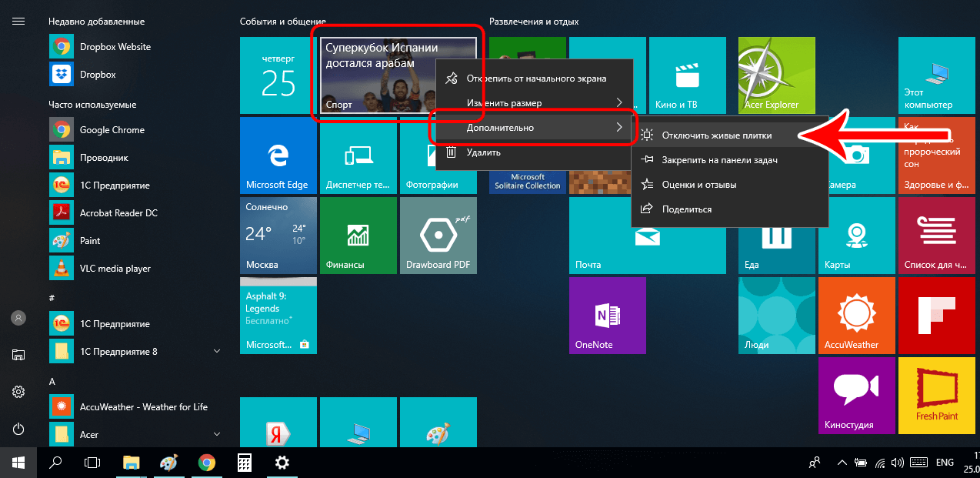
Task: Open the Microsoft Edge tile
Action: (x=278, y=155)
